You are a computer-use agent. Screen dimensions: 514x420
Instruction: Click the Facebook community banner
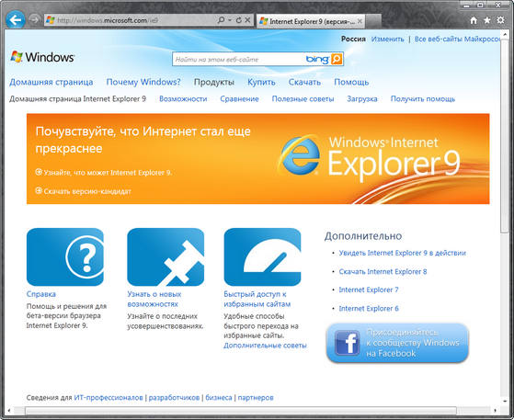pyautogui.click(x=397, y=343)
